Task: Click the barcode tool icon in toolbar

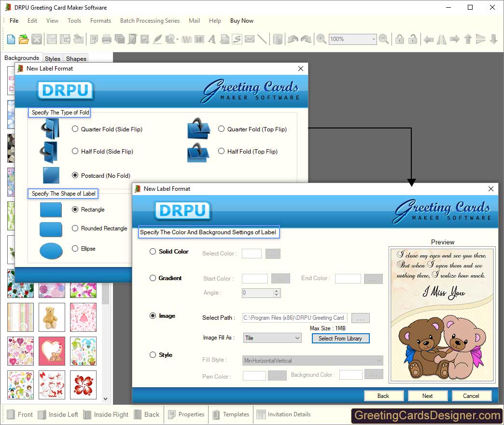Action: 199,39
